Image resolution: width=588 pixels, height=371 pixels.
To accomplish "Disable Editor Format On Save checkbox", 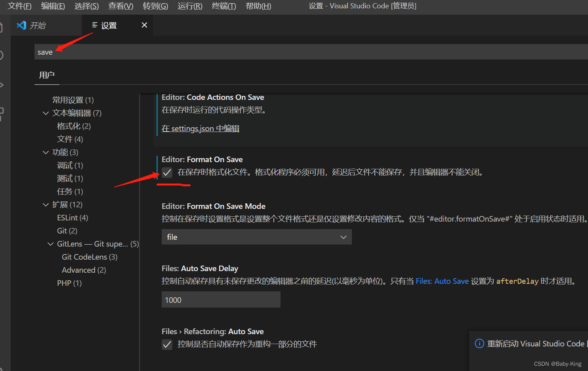I will 167,172.
